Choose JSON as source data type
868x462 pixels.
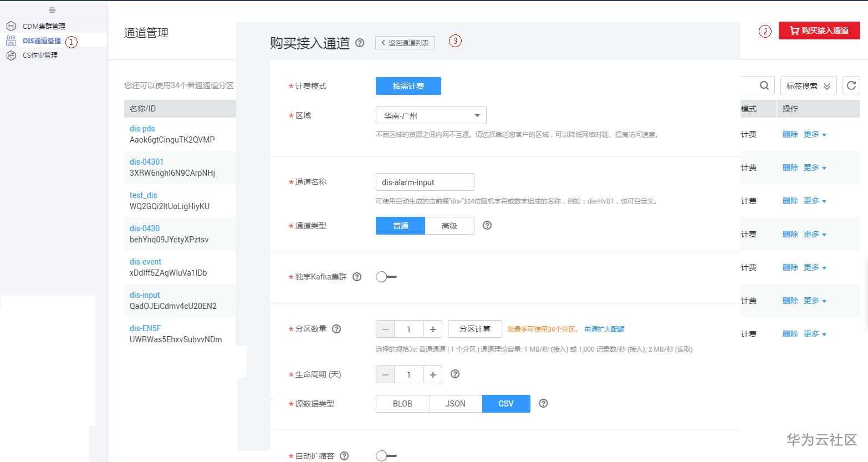tap(456, 404)
